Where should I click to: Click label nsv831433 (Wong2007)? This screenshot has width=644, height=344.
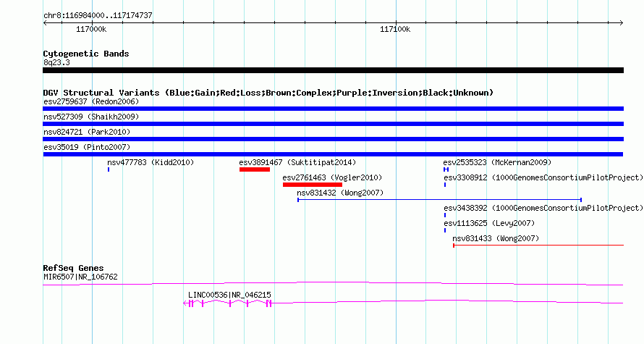pyautogui.click(x=496, y=238)
